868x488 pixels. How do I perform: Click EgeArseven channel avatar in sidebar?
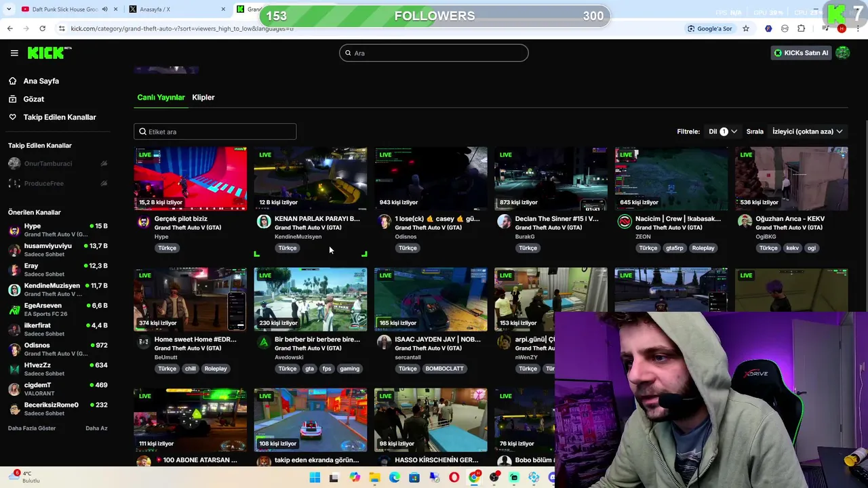tap(14, 309)
